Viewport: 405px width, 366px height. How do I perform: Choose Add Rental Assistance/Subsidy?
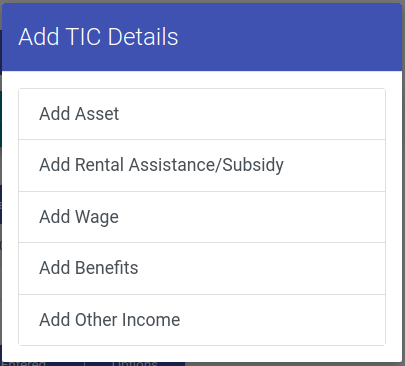pyautogui.click(x=202, y=165)
